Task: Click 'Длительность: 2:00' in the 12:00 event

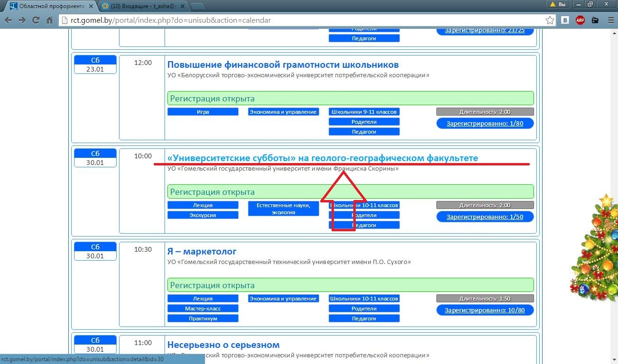Action: click(485, 112)
